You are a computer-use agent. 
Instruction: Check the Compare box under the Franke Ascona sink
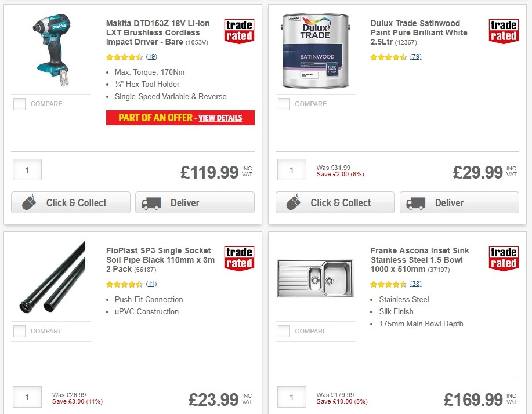click(284, 331)
